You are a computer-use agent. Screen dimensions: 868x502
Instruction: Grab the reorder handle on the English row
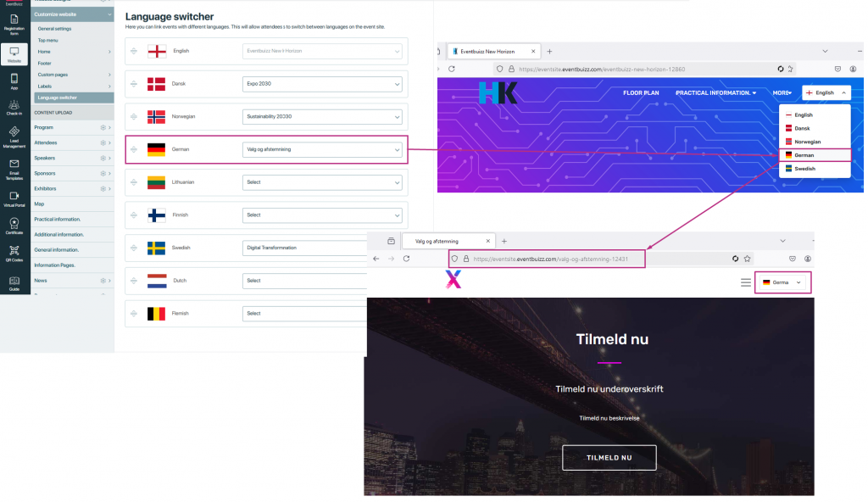(134, 51)
